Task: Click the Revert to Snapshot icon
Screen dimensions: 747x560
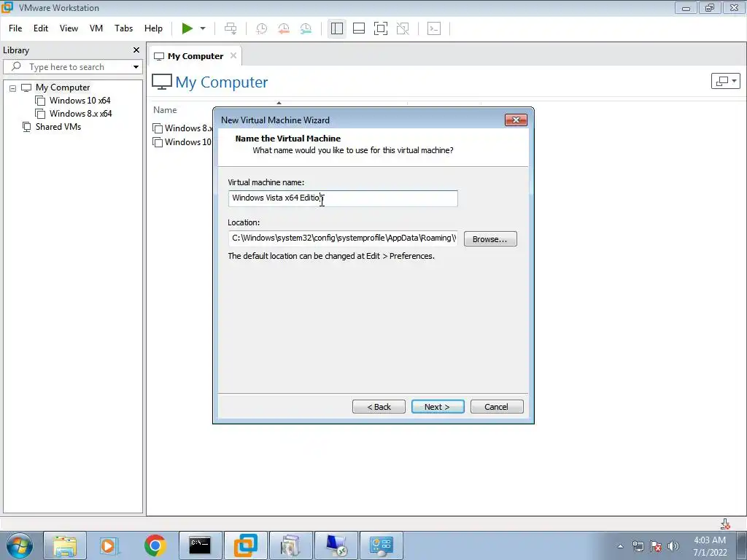Action: 284,28
